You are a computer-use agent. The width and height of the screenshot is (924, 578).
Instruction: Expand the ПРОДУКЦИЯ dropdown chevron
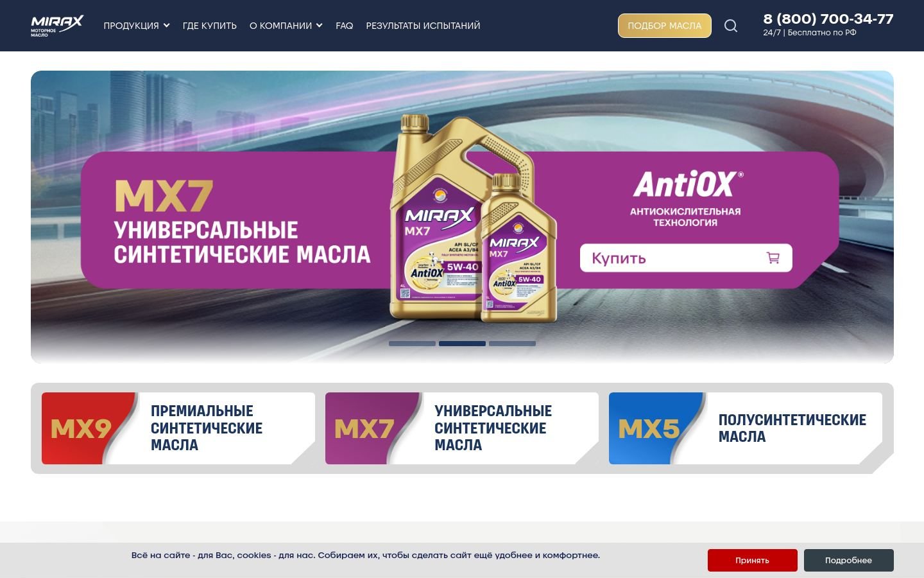(166, 26)
